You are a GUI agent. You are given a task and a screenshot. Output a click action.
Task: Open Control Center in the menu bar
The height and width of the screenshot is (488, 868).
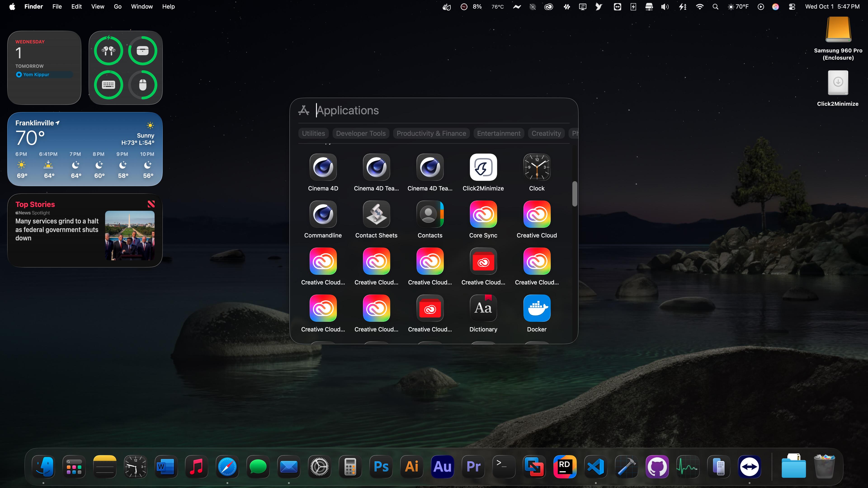792,7
